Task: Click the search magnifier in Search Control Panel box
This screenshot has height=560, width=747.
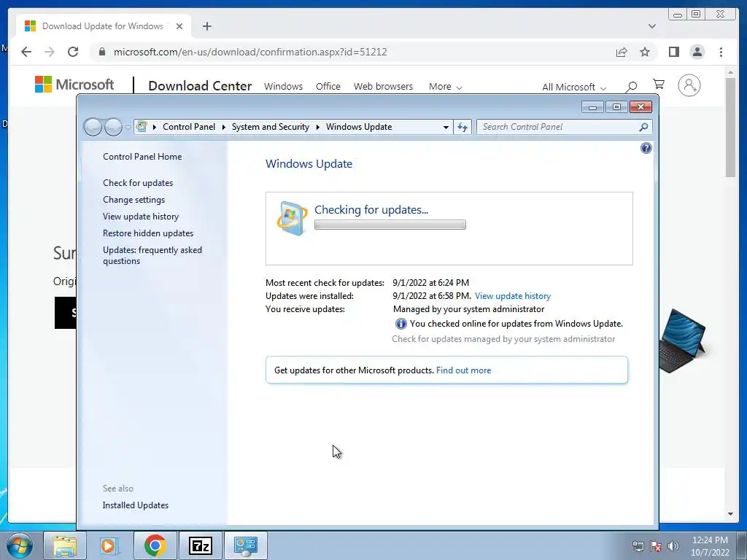Action: [x=643, y=127]
